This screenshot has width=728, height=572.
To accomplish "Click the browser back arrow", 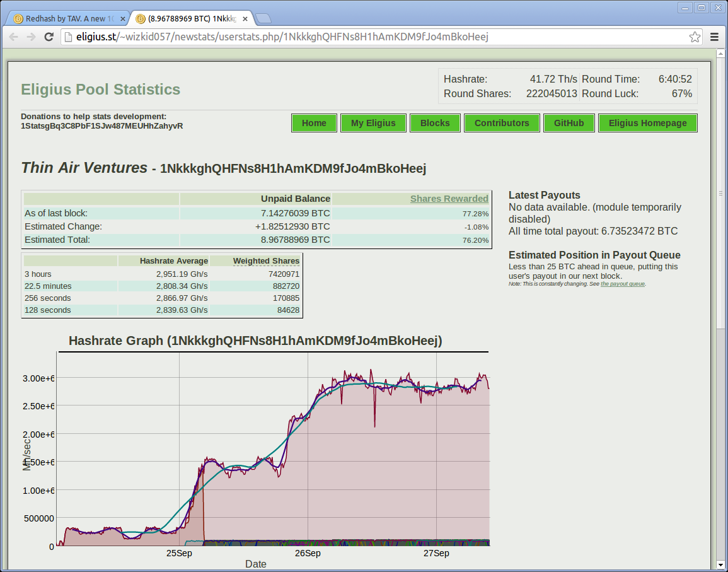I will point(13,37).
